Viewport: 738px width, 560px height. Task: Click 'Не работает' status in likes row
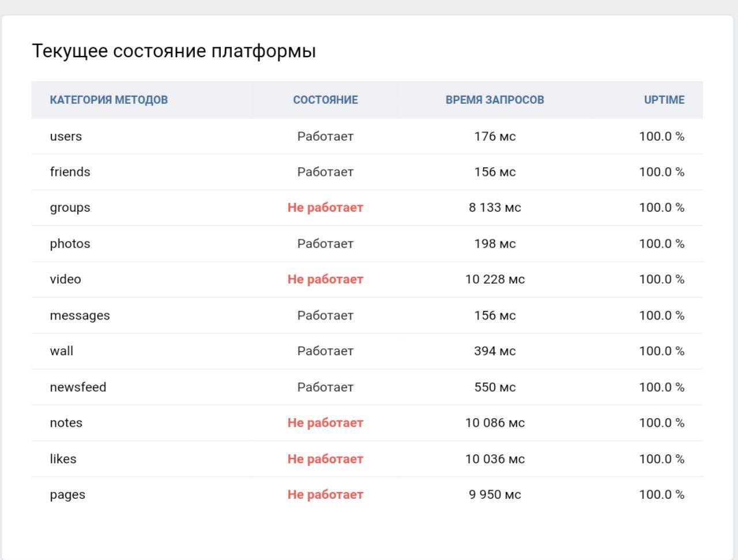pos(325,459)
